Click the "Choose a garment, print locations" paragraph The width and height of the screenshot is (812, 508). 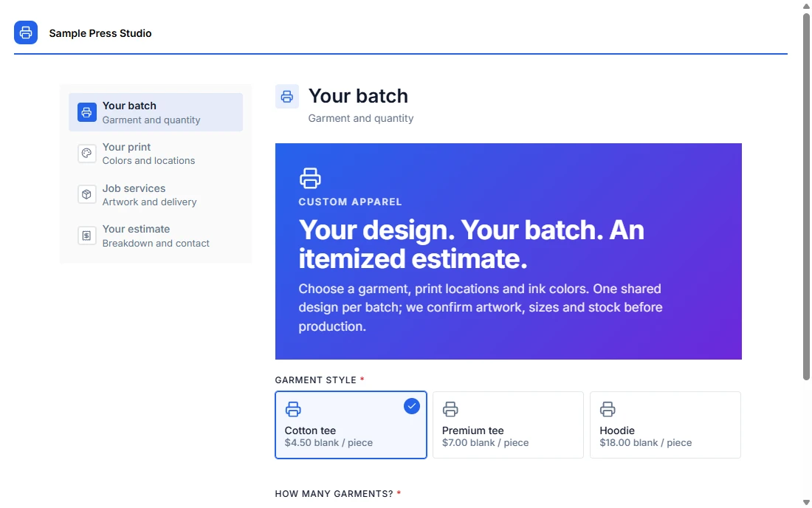click(481, 307)
